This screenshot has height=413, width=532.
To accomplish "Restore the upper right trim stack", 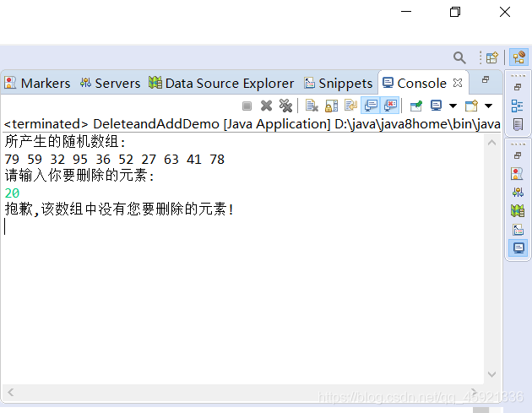I will (518, 87).
